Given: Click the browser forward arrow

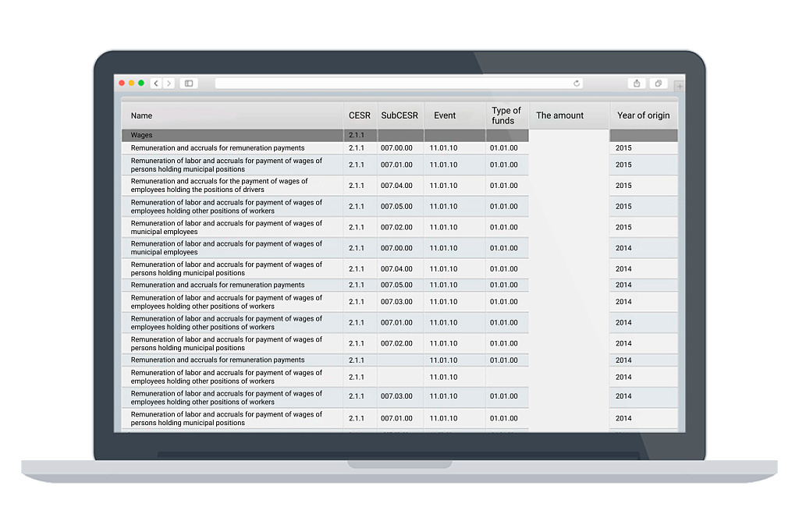Looking at the screenshot, I should 169,83.
